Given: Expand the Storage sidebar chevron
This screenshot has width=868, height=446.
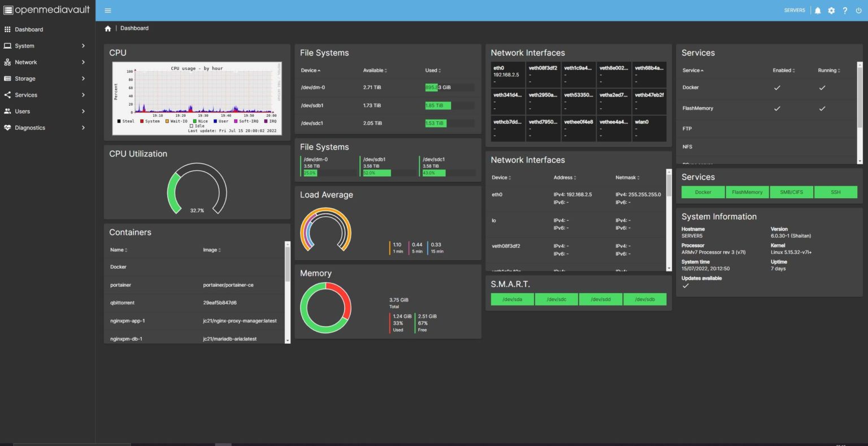Looking at the screenshot, I should coord(83,78).
